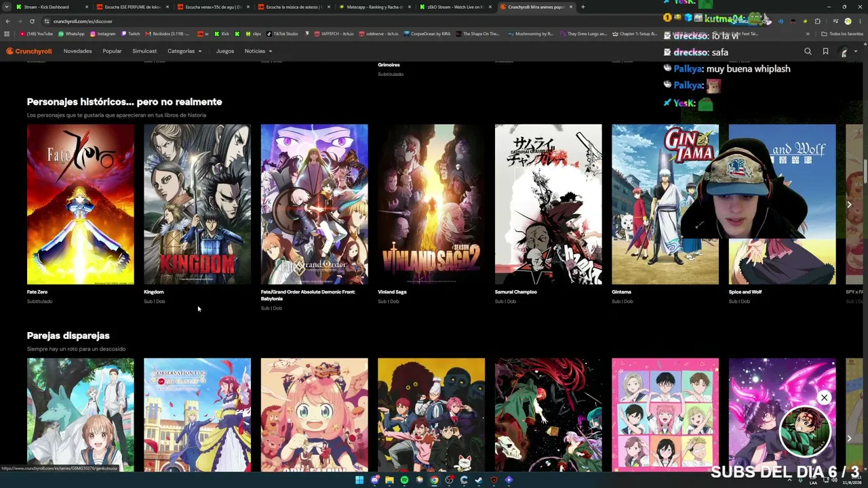Click the Samurai Champloo title link
The height and width of the screenshot is (488, 868).
516,292
